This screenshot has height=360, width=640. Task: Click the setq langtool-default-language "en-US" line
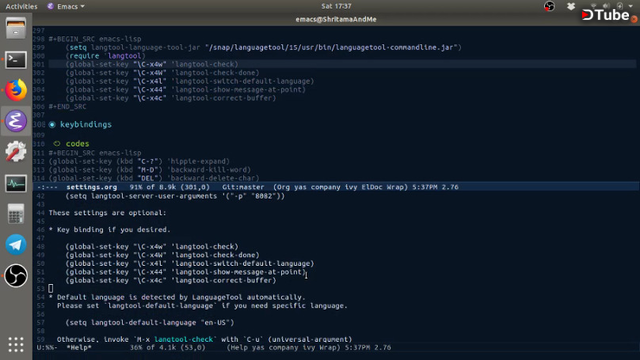point(150,322)
